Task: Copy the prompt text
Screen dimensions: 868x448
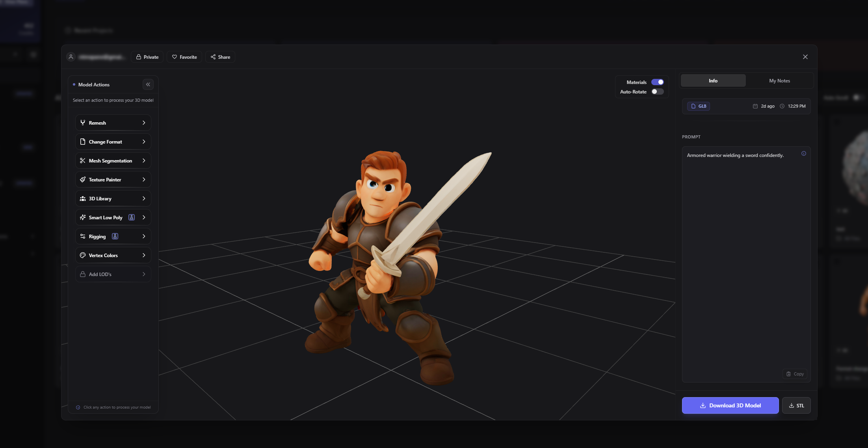Action: coord(795,374)
